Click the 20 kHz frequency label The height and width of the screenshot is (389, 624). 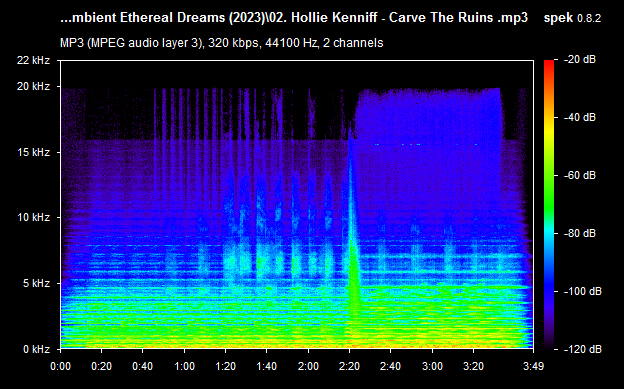tap(33, 86)
